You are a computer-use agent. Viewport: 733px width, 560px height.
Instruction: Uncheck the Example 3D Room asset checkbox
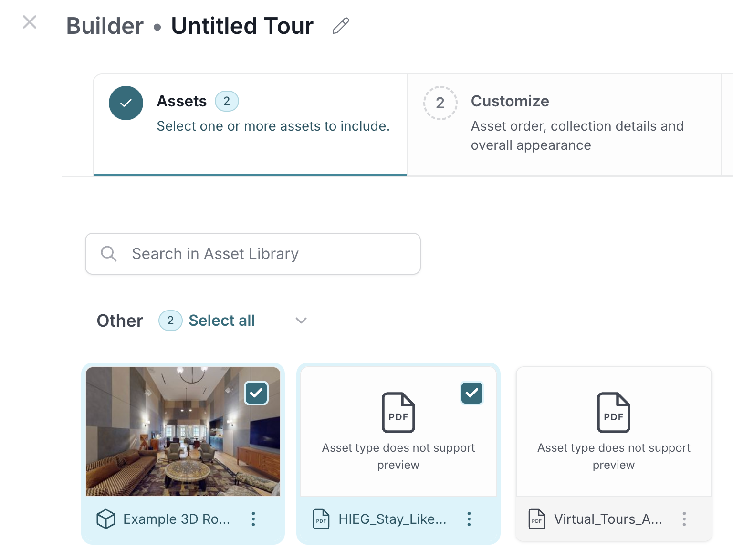(x=256, y=393)
